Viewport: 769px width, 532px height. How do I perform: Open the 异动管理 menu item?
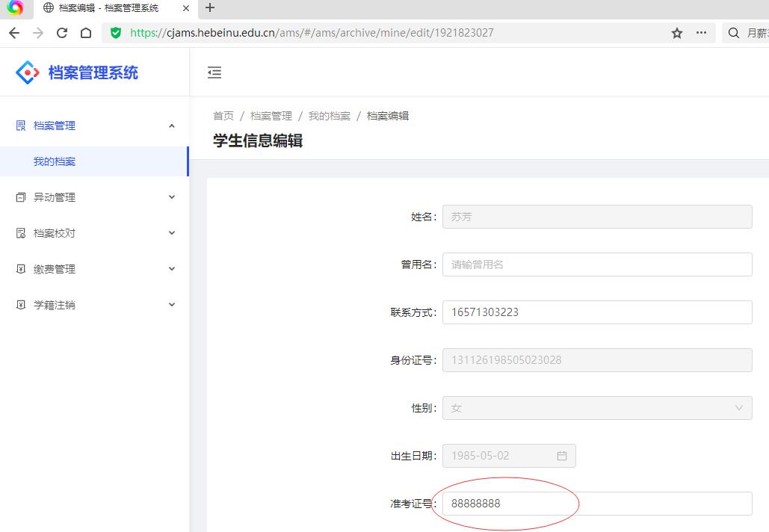[x=94, y=197]
